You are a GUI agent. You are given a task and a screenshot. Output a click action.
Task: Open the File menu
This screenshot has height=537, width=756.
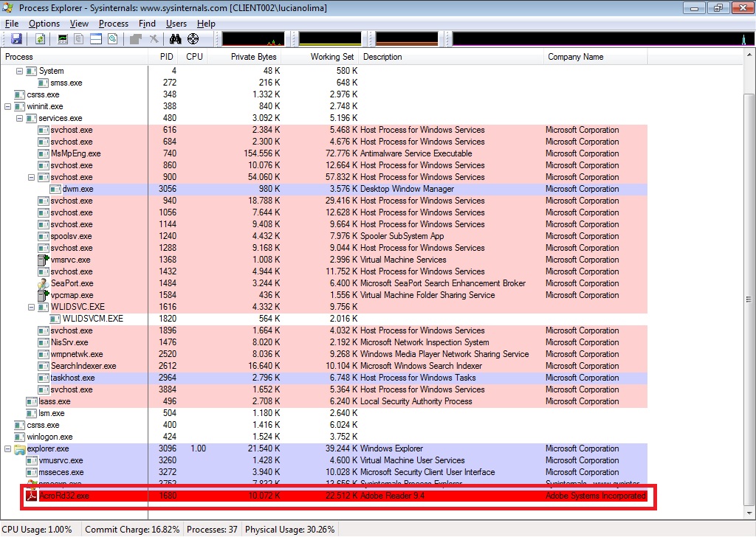coord(12,24)
